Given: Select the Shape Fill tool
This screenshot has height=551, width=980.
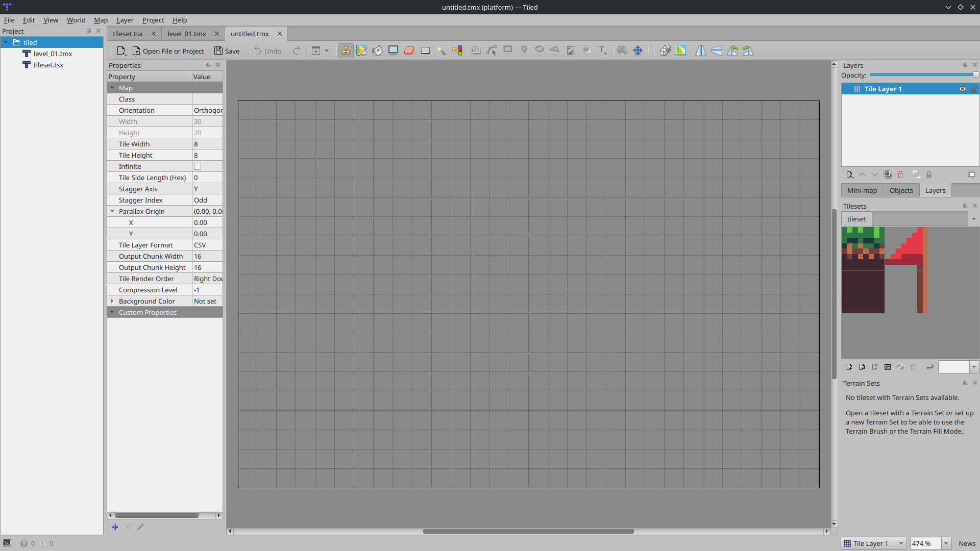Looking at the screenshot, I should (394, 51).
